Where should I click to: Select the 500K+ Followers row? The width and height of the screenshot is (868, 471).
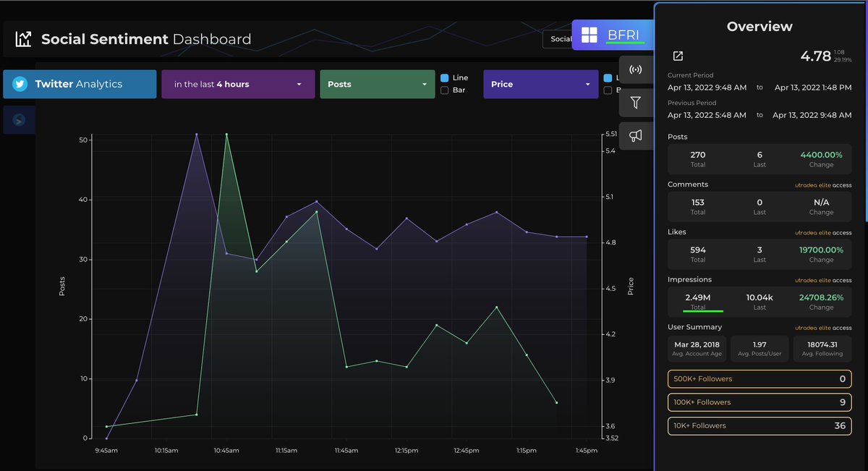tap(759, 379)
